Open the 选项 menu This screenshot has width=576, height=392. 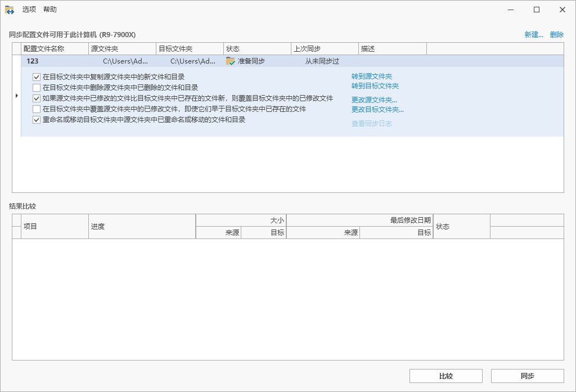[29, 10]
